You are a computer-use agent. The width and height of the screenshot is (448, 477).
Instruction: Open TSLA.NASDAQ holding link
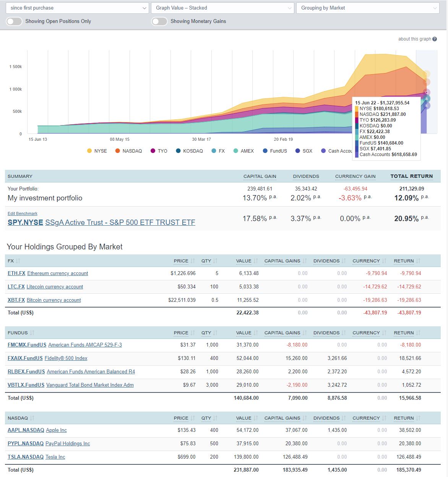(x=26, y=457)
